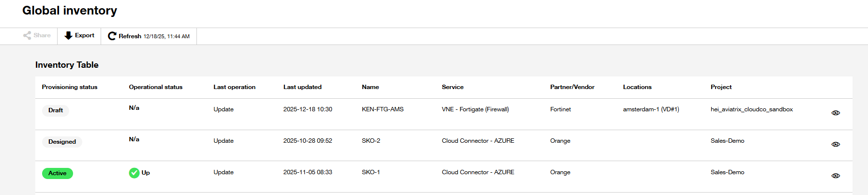Sort by Provisioning status column header
The width and height of the screenshot is (868, 195).
click(x=70, y=87)
